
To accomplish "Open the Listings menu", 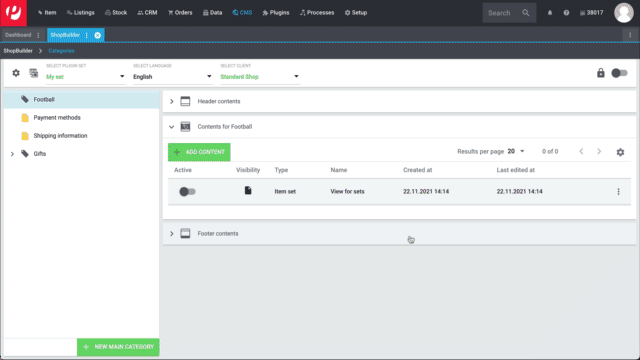I will coord(80,13).
